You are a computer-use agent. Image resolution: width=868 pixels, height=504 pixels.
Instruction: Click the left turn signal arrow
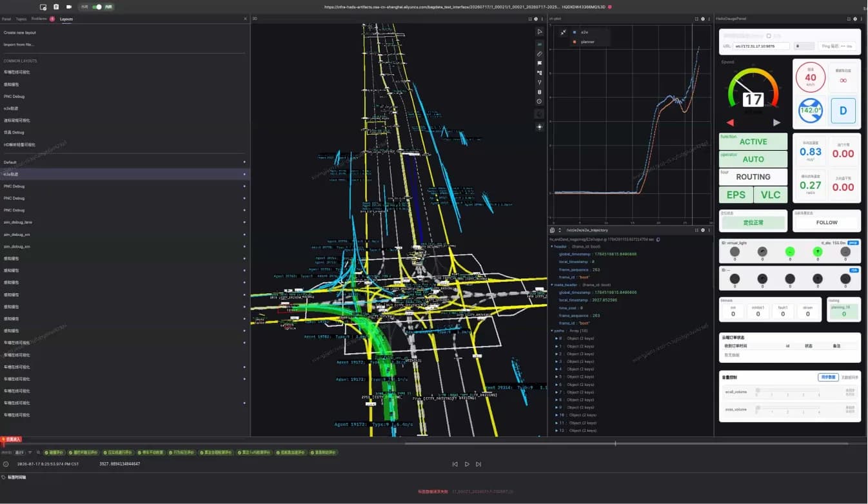pyautogui.click(x=730, y=122)
